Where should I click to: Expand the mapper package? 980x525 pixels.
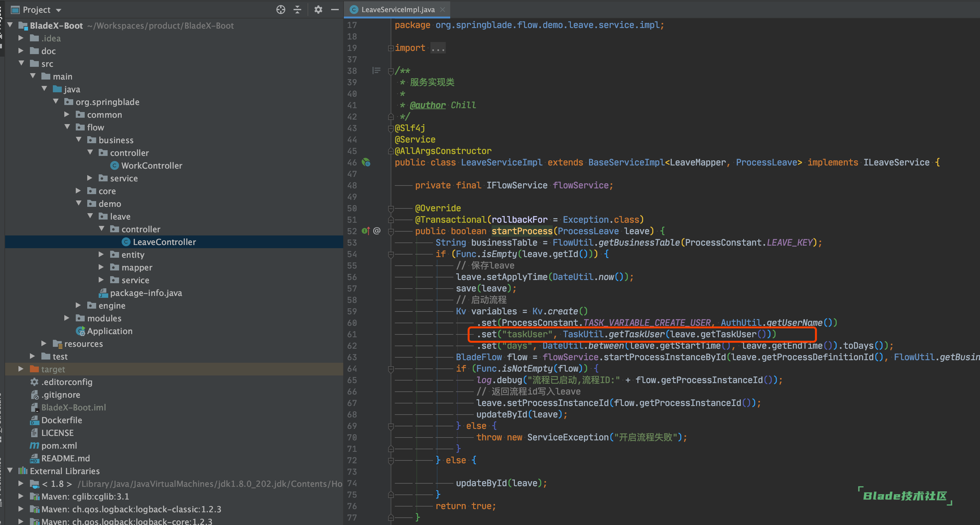click(x=101, y=267)
